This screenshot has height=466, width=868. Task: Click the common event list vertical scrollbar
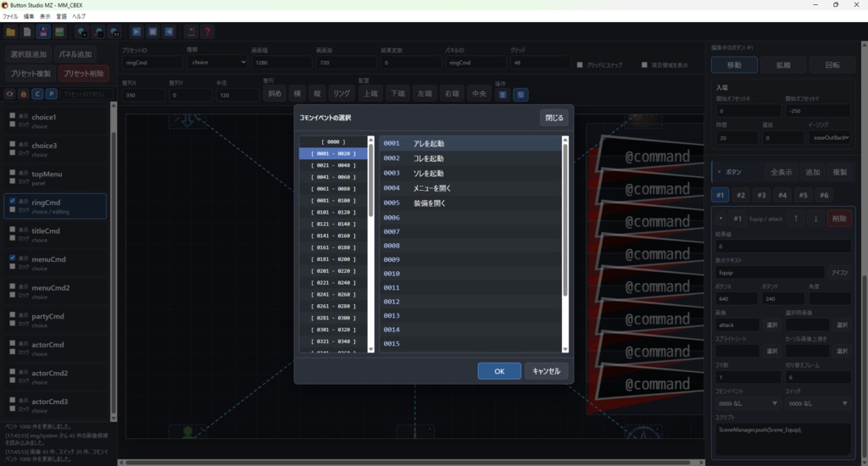565,244
